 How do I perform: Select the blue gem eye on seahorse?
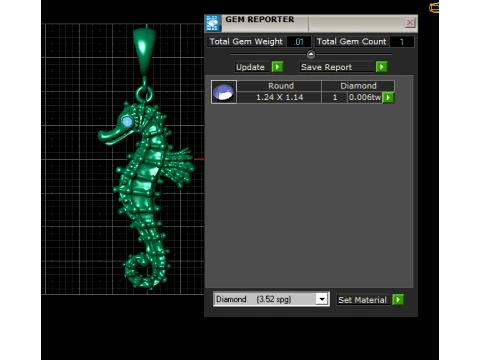point(127,122)
